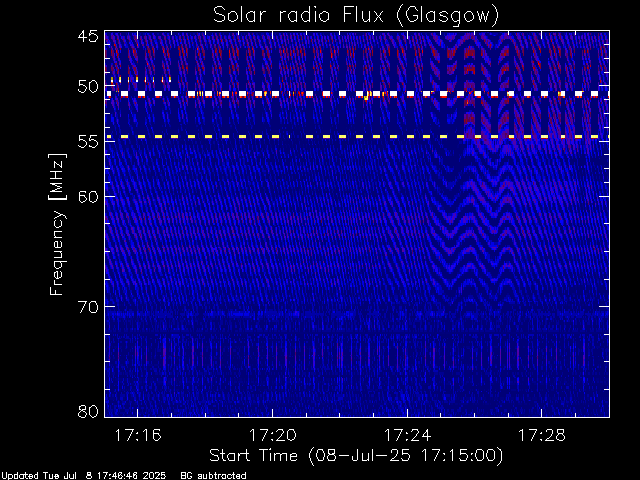Screen dimensions: 640x480
Task: Click the 'BG subtracted' note
Action: [x=213, y=476]
